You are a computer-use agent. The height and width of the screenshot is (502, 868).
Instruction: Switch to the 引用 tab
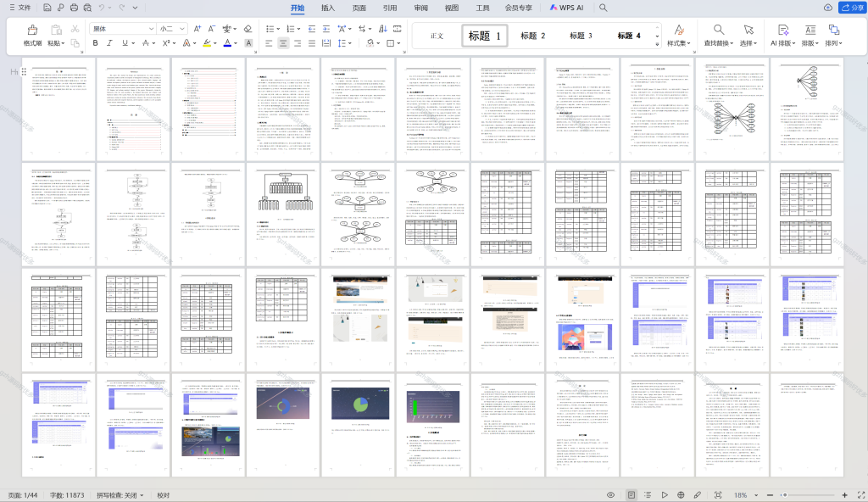point(390,8)
